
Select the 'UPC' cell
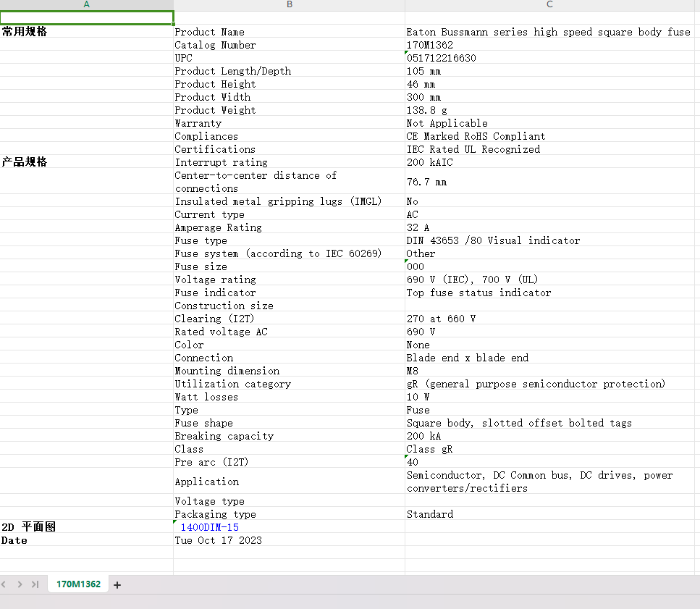[x=290, y=58]
